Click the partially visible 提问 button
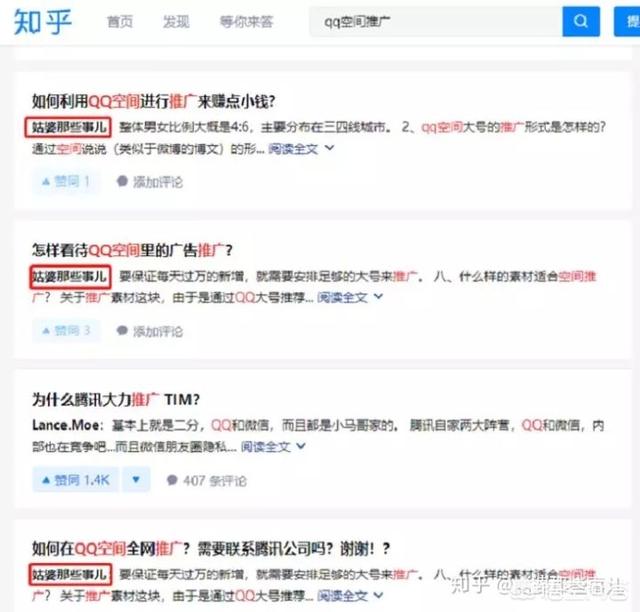Viewport: 640px width, 612px height. coord(628,21)
